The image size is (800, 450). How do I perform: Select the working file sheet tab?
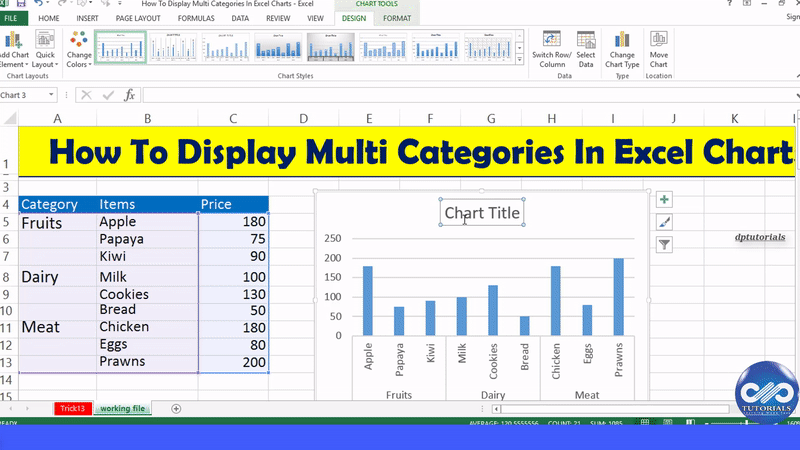(x=122, y=408)
